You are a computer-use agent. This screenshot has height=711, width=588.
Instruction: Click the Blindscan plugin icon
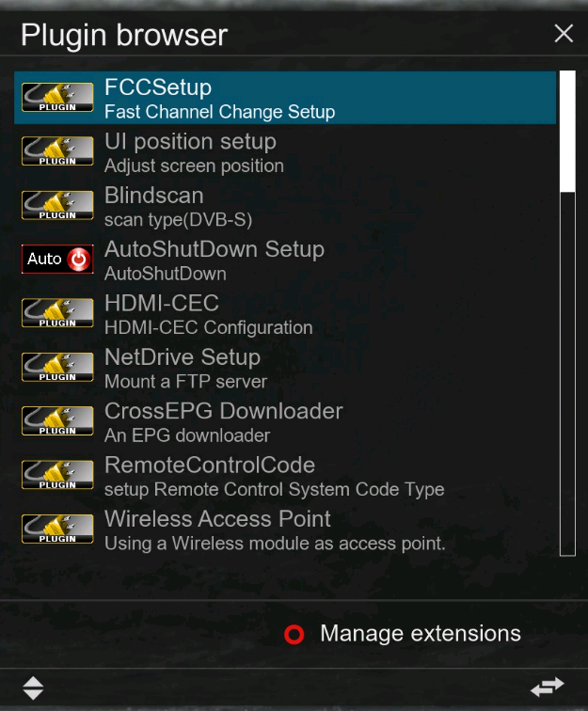click(x=57, y=205)
